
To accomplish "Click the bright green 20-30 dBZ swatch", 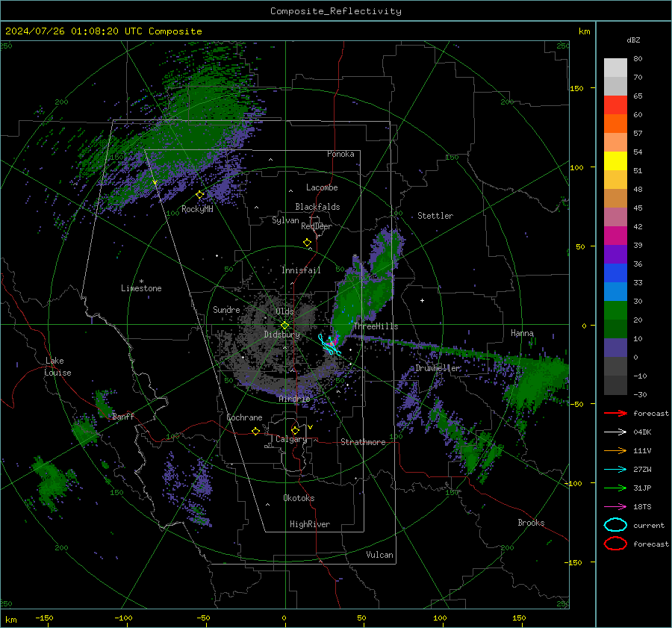I will click(615, 311).
